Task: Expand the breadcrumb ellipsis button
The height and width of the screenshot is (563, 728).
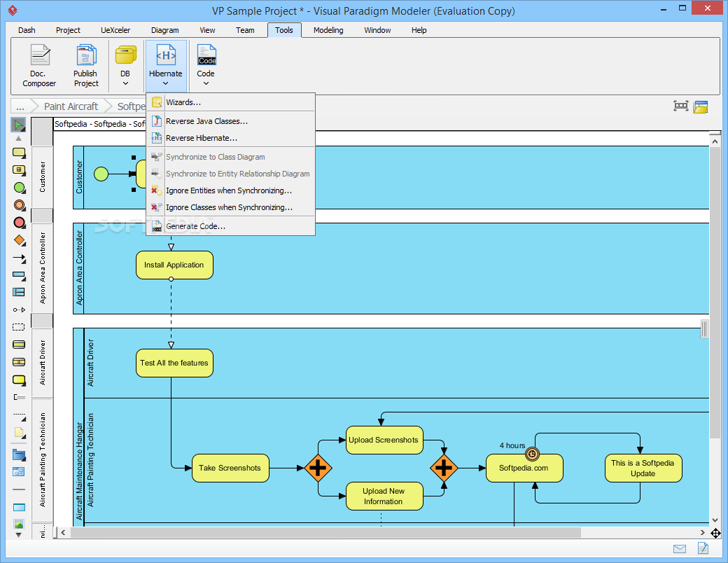Action: (20, 106)
